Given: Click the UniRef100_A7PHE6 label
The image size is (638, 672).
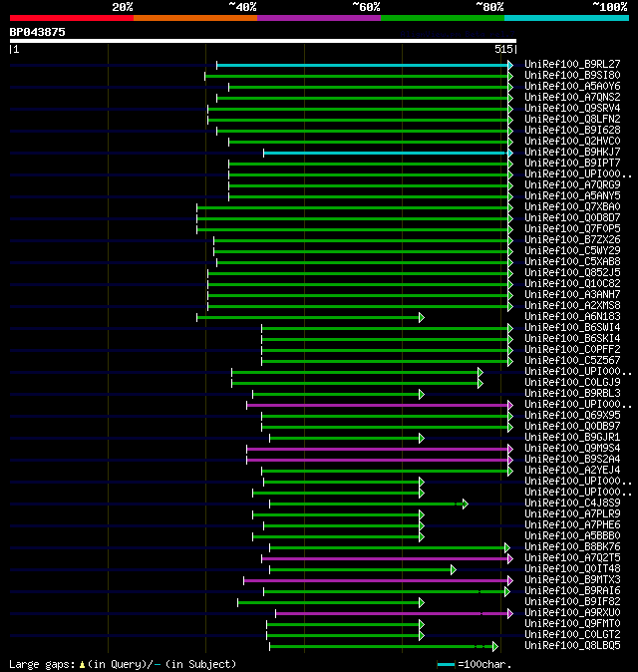Looking at the screenshot, I should [x=572, y=525].
